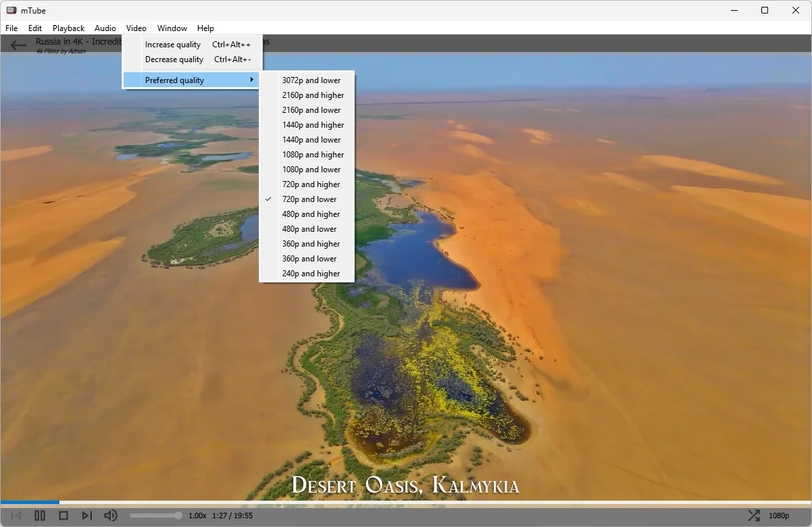
Task: Adjust the volume slider
Action: (155, 516)
